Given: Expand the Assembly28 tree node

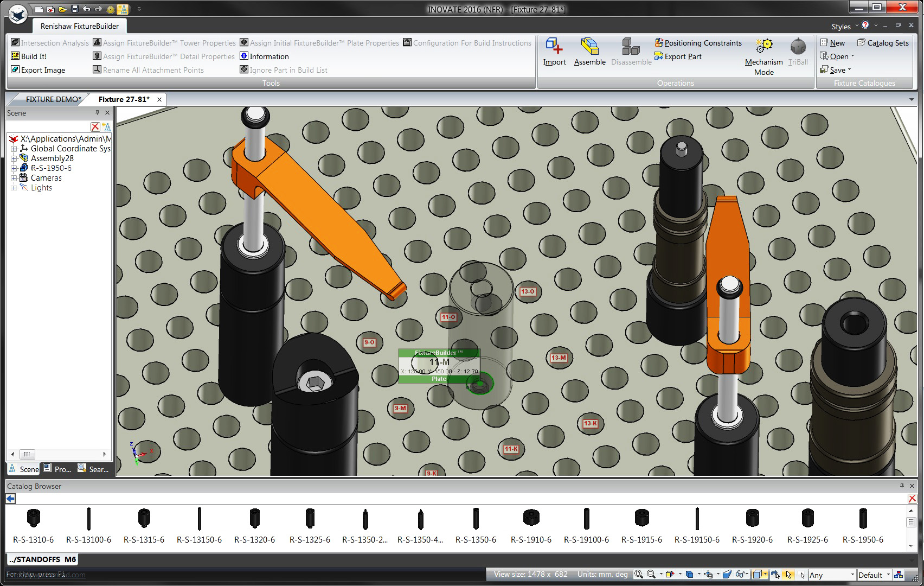Looking at the screenshot, I should point(14,158).
